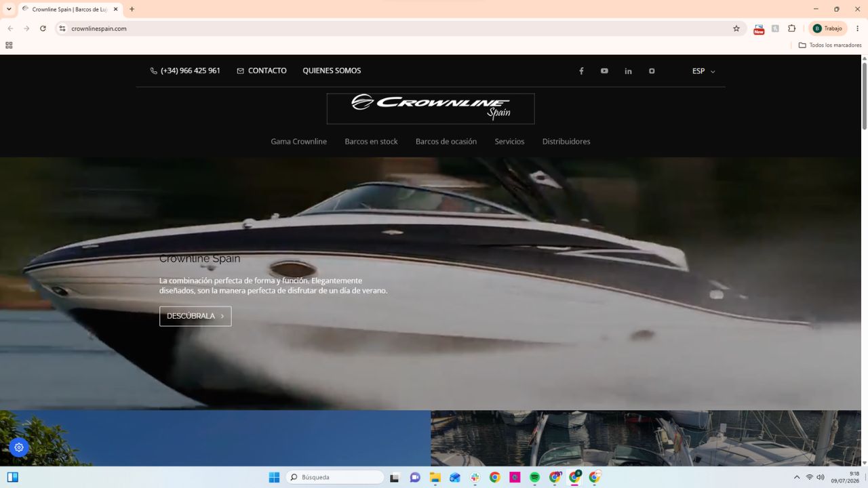Viewport: 868px width, 488px height.
Task: Open the Windows Start menu
Action: click(x=274, y=477)
